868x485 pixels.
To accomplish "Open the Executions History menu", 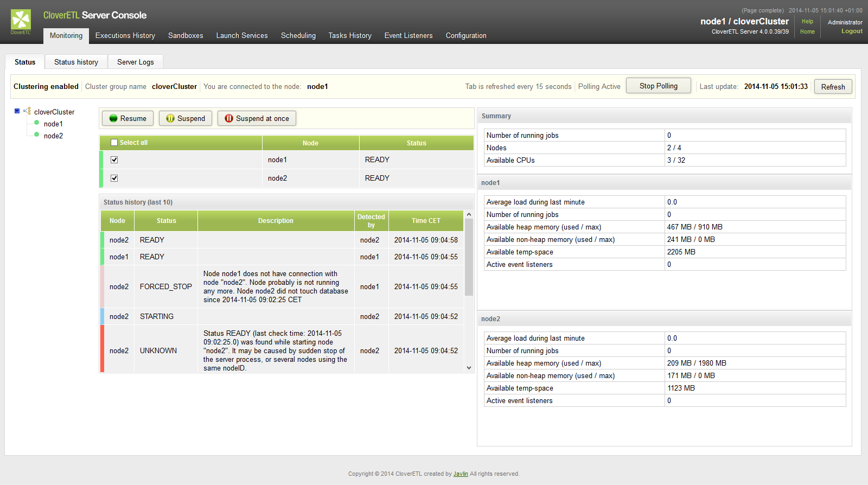I will [x=125, y=35].
